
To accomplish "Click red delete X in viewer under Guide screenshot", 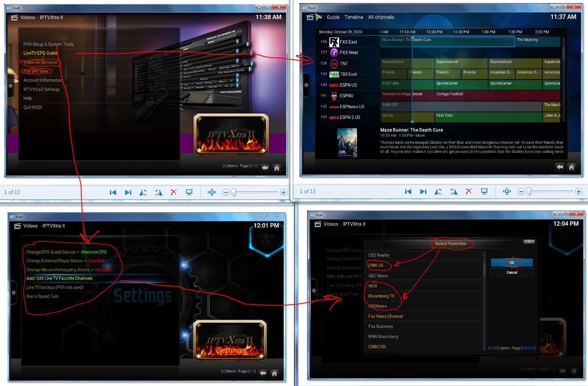I will coord(469,191).
